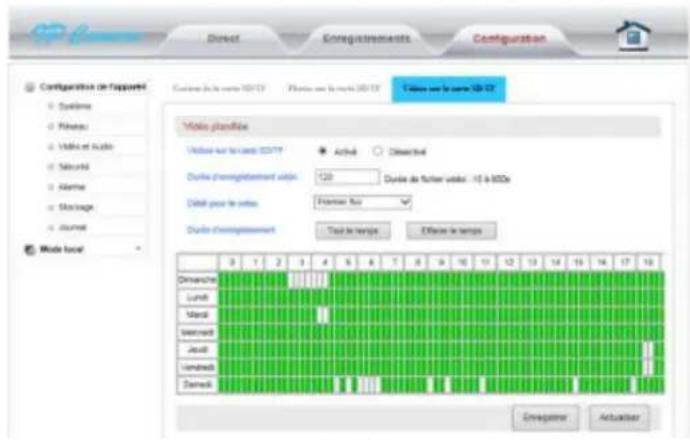Open Système in the sidebar
The width and height of the screenshot is (690, 440).
coord(75,106)
